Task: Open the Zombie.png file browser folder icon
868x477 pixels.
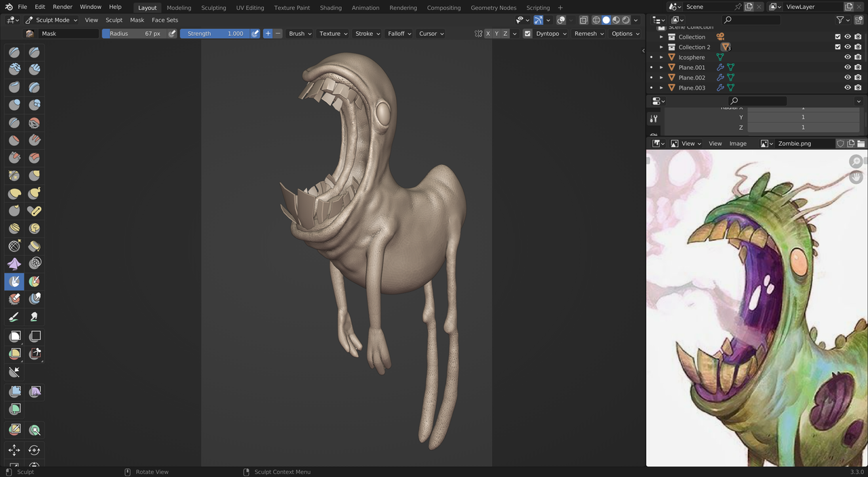Action: pos(861,144)
